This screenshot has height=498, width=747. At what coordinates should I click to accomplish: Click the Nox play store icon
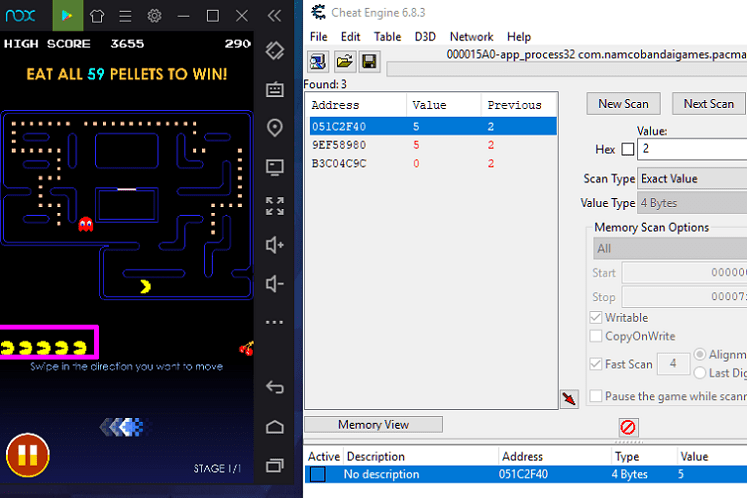click(x=67, y=16)
